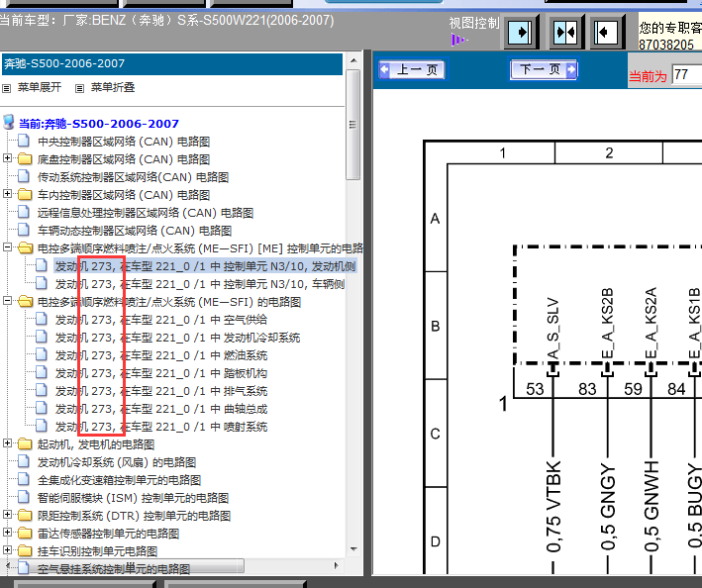Click the 奔驰-S500-2006-2007 panel header
This screenshot has width=702, height=588.
tap(172, 64)
